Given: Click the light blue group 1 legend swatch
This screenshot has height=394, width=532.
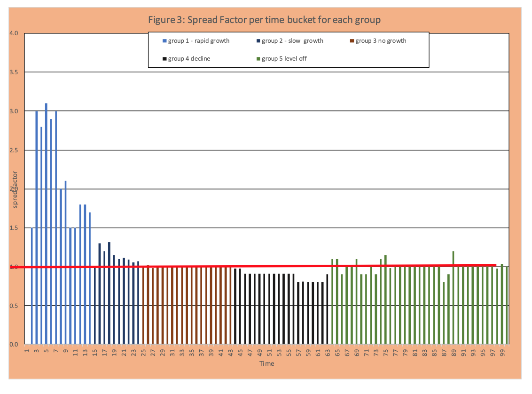Looking at the screenshot, I should [x=164, y=41].
